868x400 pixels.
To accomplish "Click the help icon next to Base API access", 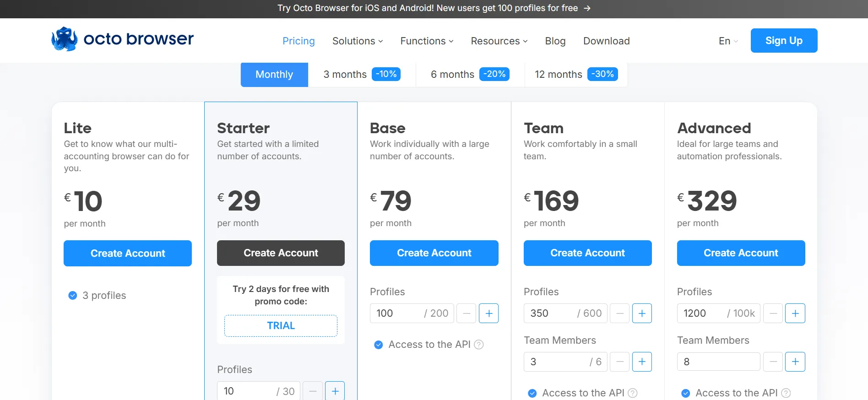I will [x=479, y=345].
